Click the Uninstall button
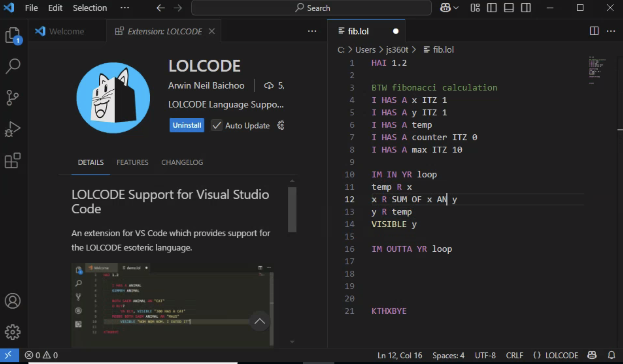The height and width of the screenshot is (364, 623). click(x=187, y=125)
